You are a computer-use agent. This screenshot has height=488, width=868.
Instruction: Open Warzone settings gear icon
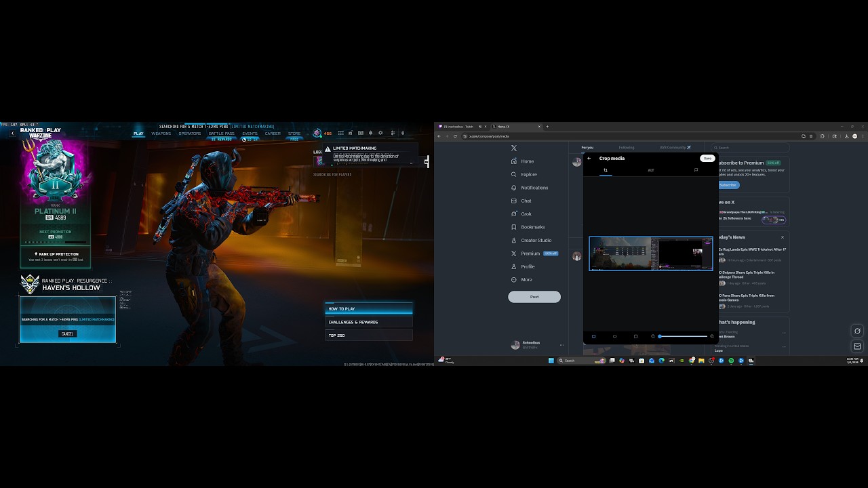click(380, 133)
